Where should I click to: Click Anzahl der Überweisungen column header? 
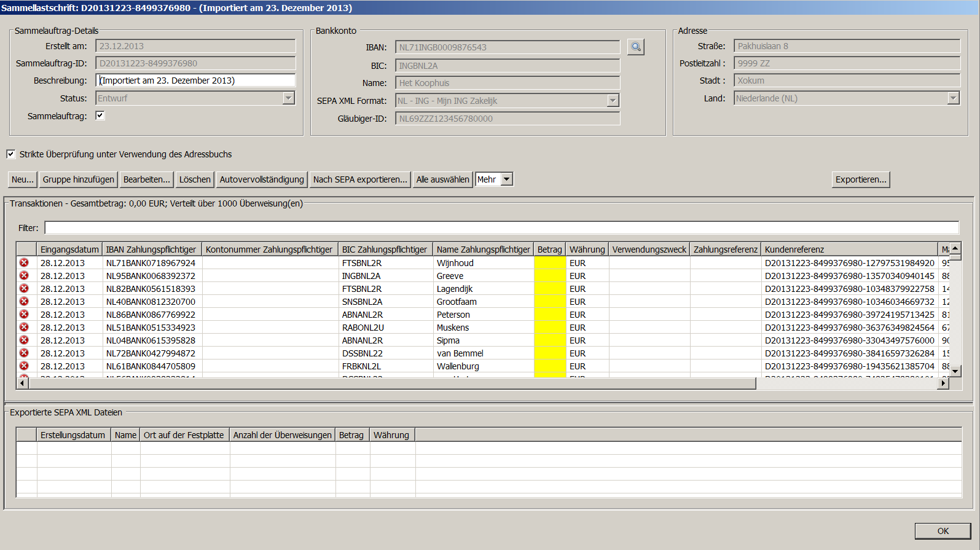click(x=283, y=435)
